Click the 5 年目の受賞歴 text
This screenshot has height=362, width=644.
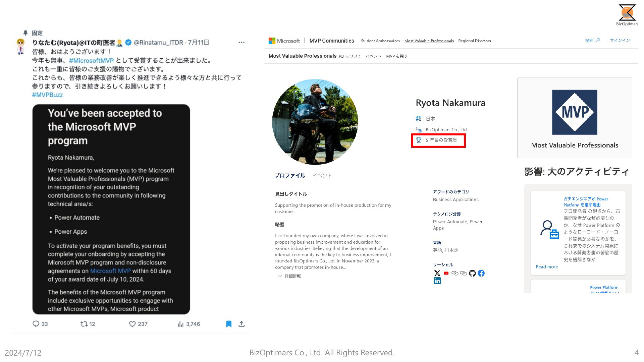coord(441,140)
